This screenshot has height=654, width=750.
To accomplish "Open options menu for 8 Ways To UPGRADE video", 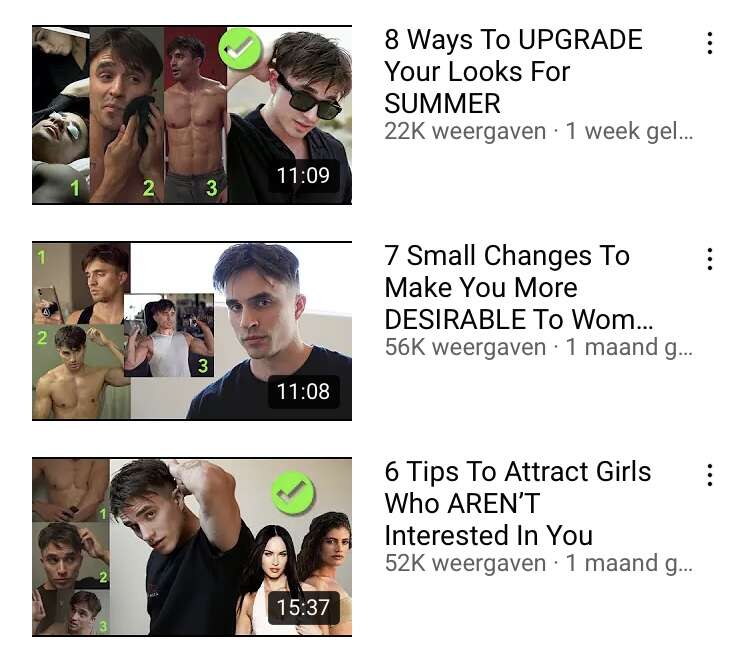I will pos(710,44).
